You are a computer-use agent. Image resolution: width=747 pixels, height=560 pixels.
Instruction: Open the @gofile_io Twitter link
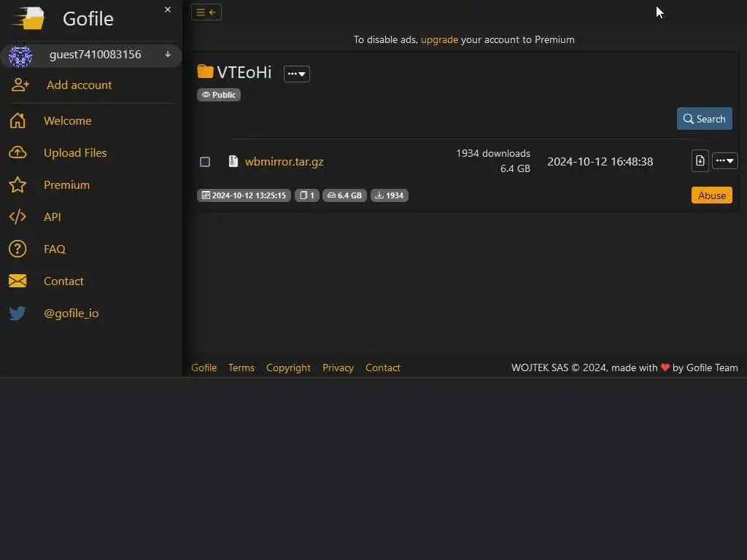click(71, 313)
